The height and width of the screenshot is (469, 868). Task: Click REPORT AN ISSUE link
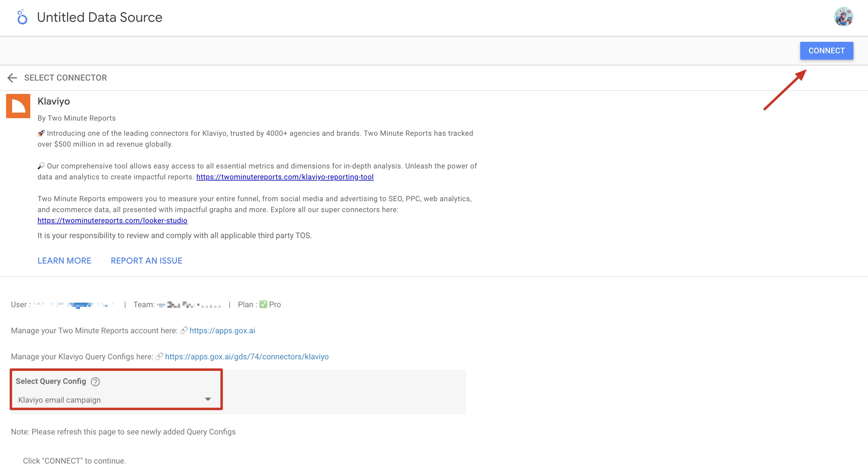coord(146,261)
